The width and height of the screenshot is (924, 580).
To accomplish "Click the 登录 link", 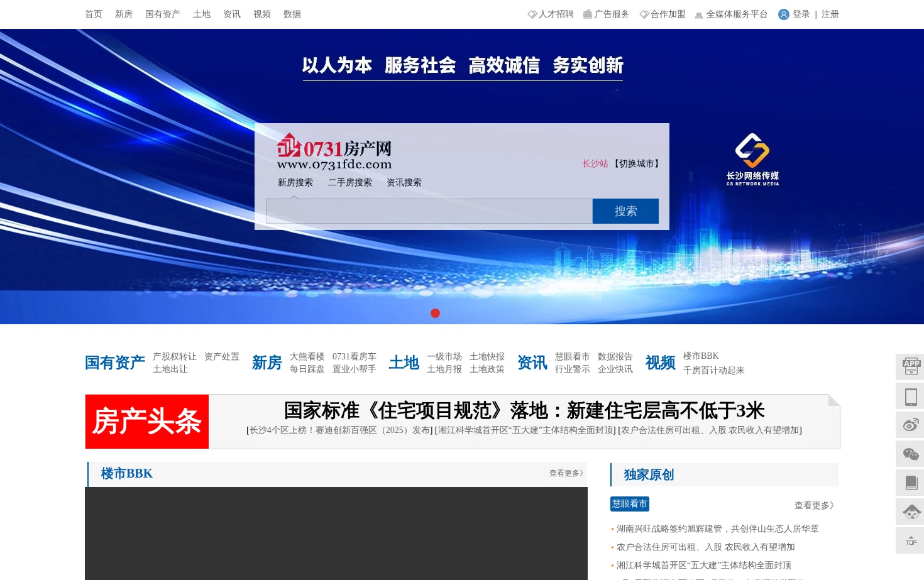I will click(801, 14).
